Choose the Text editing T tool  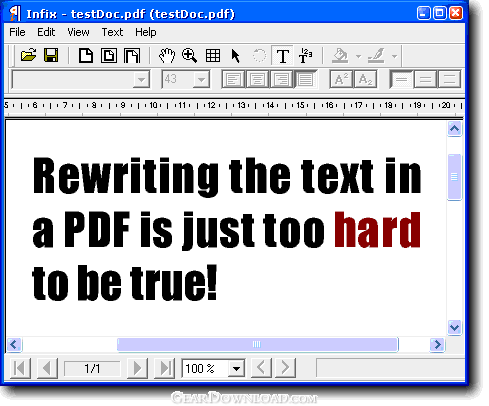click(x=283, y=56)
